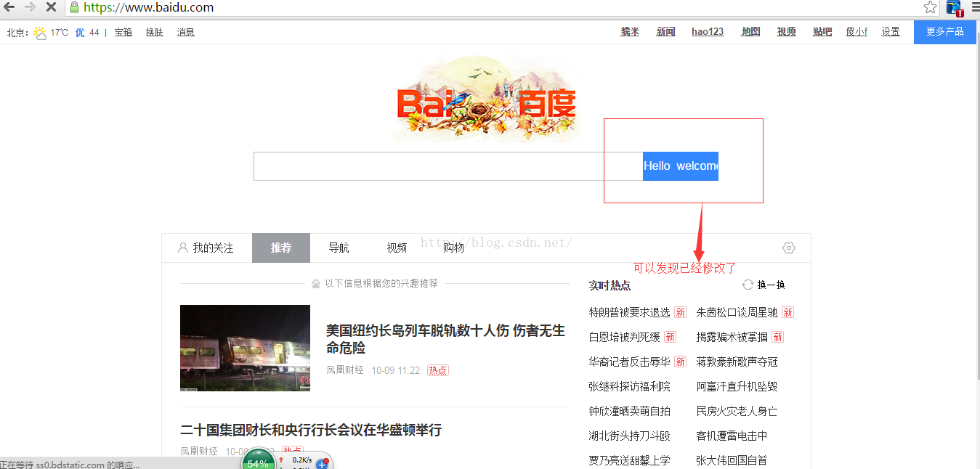Open hao123 navigation link
Screen dimensions: 980x469
[x=708, y=31]
